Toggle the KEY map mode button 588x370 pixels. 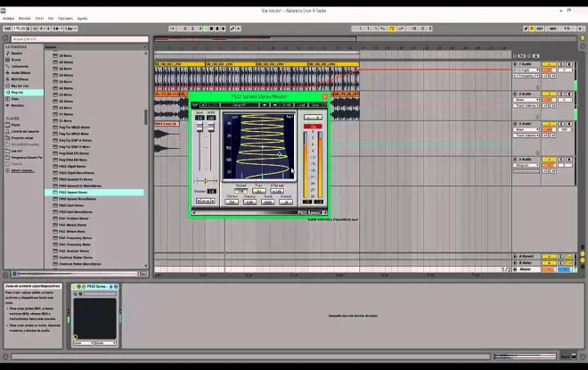pyautogui.click(x=540, y=29)
